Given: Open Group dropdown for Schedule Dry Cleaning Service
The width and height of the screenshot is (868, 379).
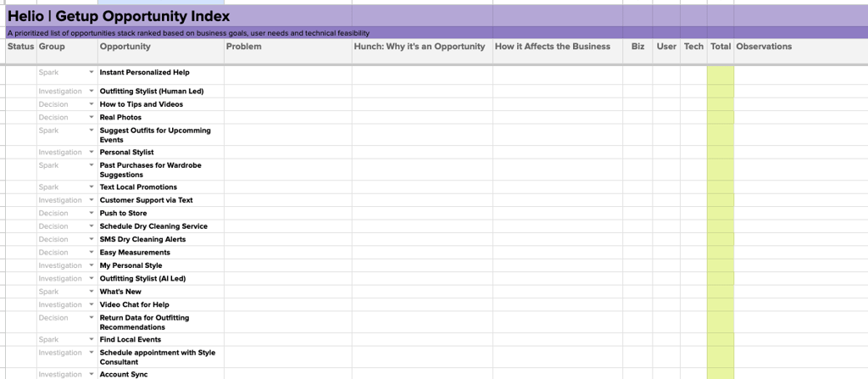Looking at the screenshot, I should pyautogui.click(x=92, y=226).
